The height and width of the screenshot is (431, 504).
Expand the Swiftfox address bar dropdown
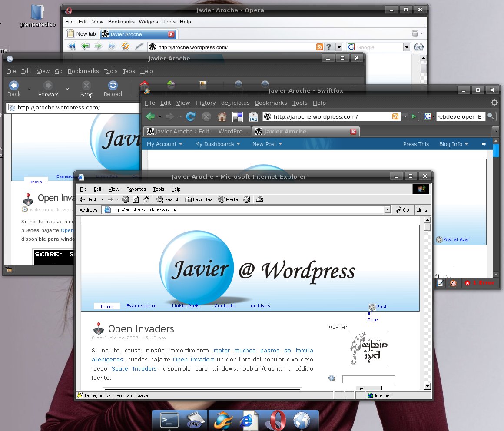pyautogui.click(x=405, y=116)
